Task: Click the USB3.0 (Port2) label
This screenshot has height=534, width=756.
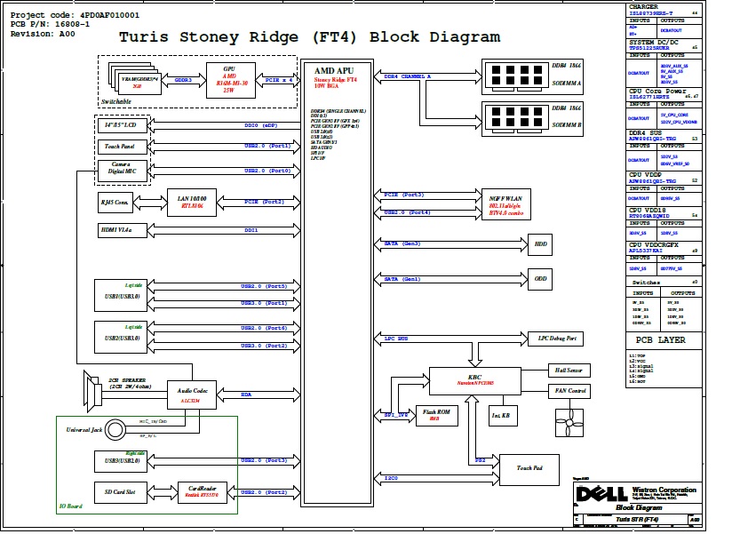Action: (x=264, y=346)
